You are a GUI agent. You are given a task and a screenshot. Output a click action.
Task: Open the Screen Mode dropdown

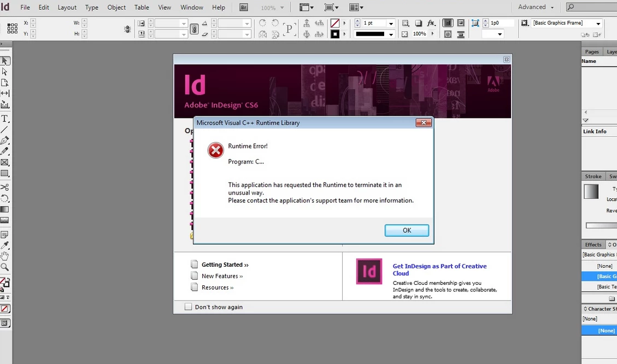[331, 8]
